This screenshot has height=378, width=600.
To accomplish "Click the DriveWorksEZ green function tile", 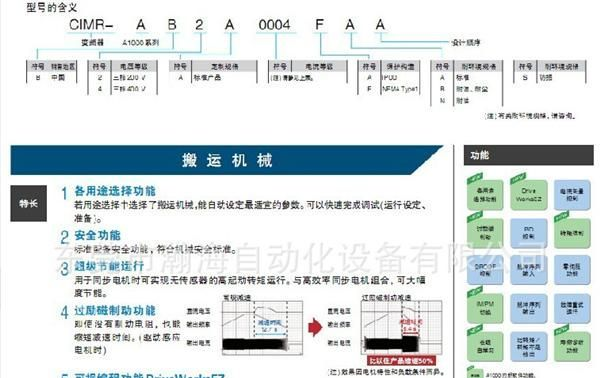I will [528, 194].
